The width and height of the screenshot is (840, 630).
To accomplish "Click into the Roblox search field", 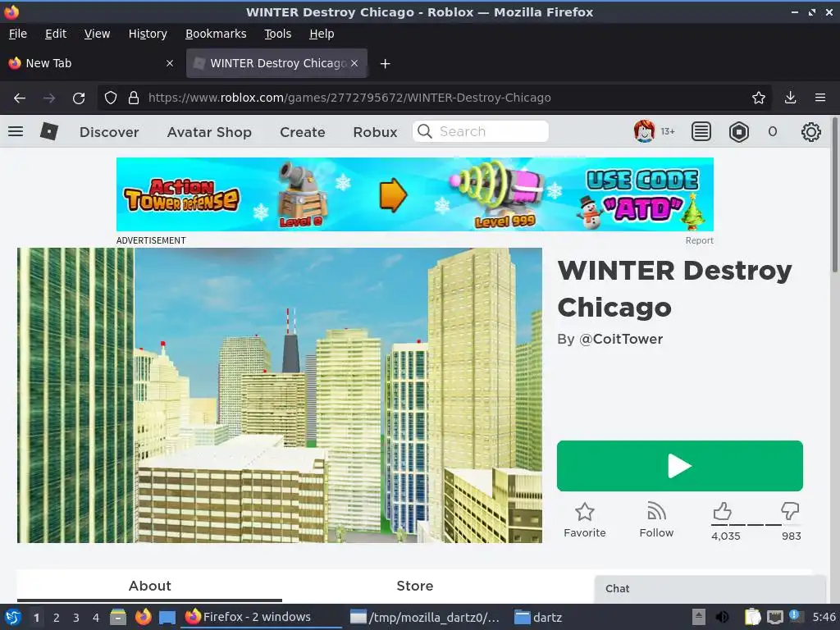I will point(480,131).
